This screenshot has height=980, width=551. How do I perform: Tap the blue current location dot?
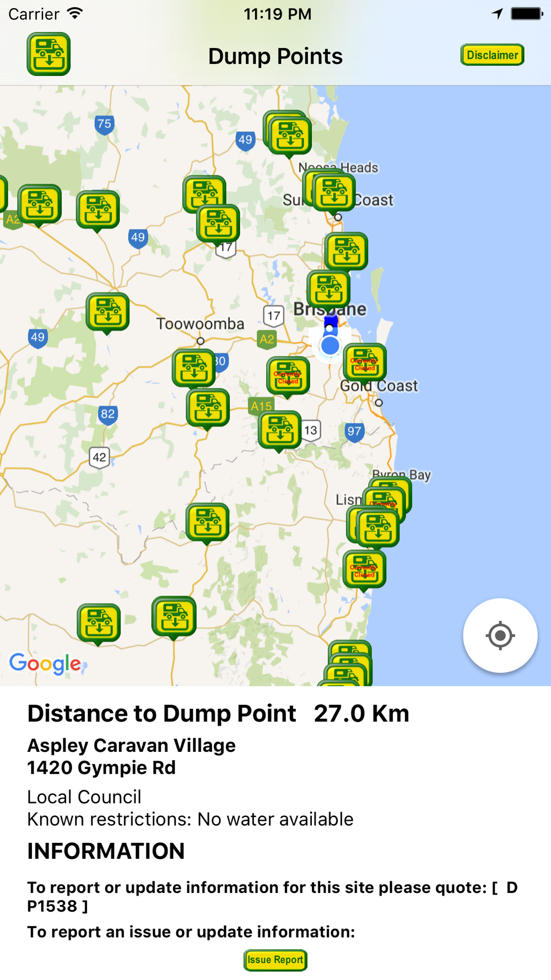pyautogui.click(x=330, y=346)
